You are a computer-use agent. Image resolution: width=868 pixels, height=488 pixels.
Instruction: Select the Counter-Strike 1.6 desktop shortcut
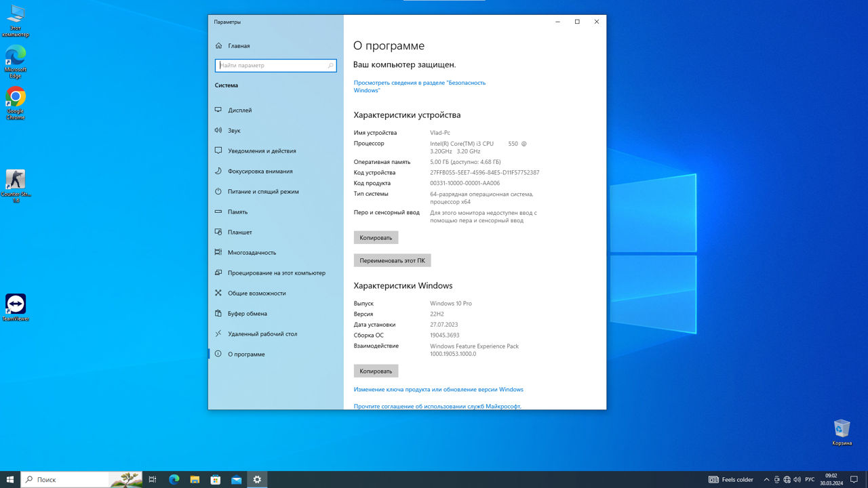[x=16, y=186]
